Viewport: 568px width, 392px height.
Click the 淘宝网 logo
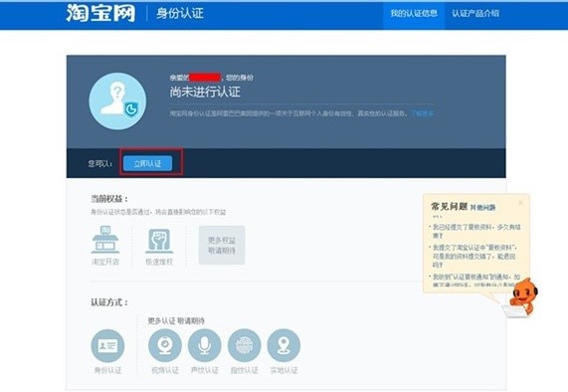100,13
